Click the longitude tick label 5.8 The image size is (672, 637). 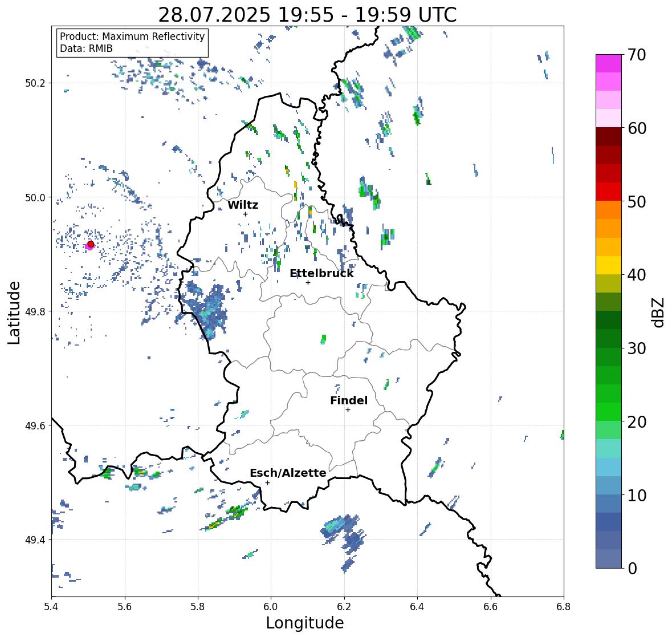(198, 606)
